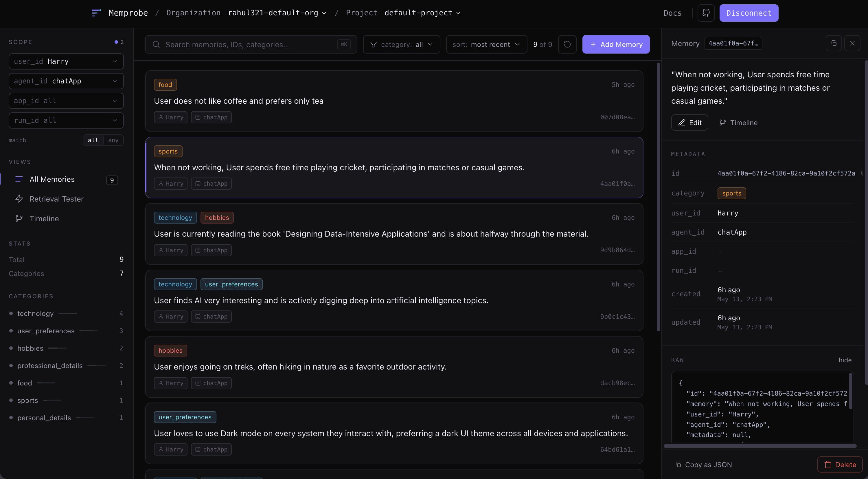Click Copy as JSON
Screen dimensions: 868x479
[703, 465]
